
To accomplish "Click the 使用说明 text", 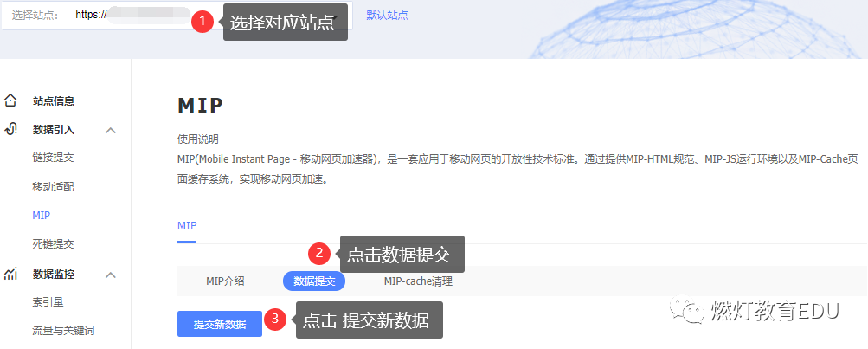I will 197,139.
